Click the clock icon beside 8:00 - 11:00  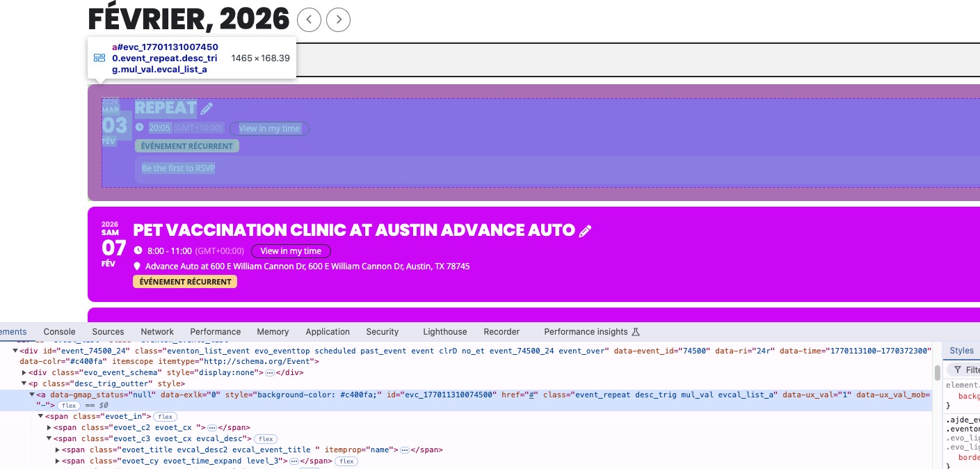pyautogui.click(x=138, y=251)
